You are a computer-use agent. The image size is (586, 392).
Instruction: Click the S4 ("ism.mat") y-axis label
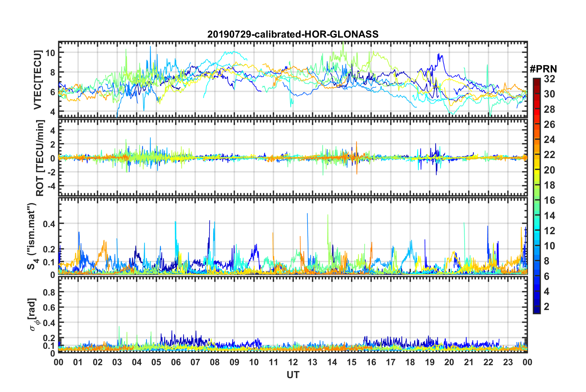(x=33, y=236)
